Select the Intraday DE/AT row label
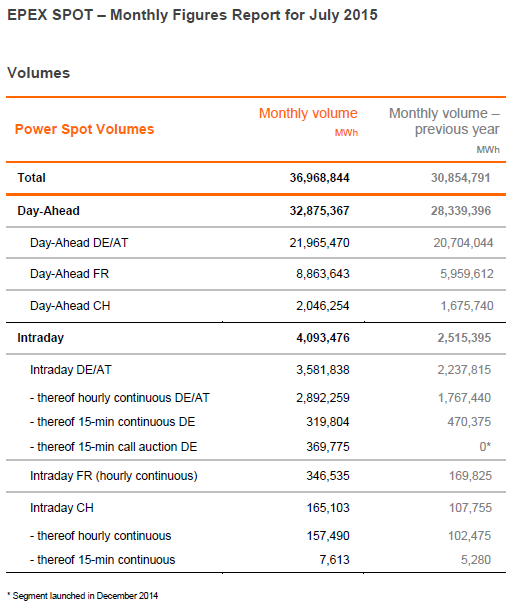 [x=71, y=370]
